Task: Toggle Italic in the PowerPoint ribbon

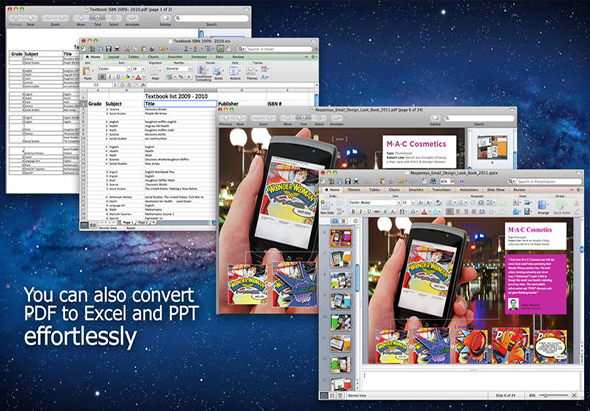Action: [361, 212]
